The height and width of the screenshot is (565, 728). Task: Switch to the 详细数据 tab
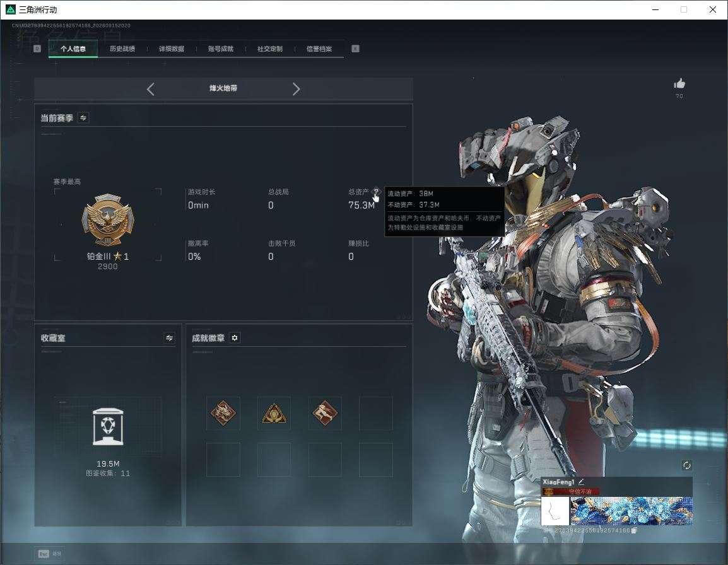pyautogui.click(x=172, y=49)
